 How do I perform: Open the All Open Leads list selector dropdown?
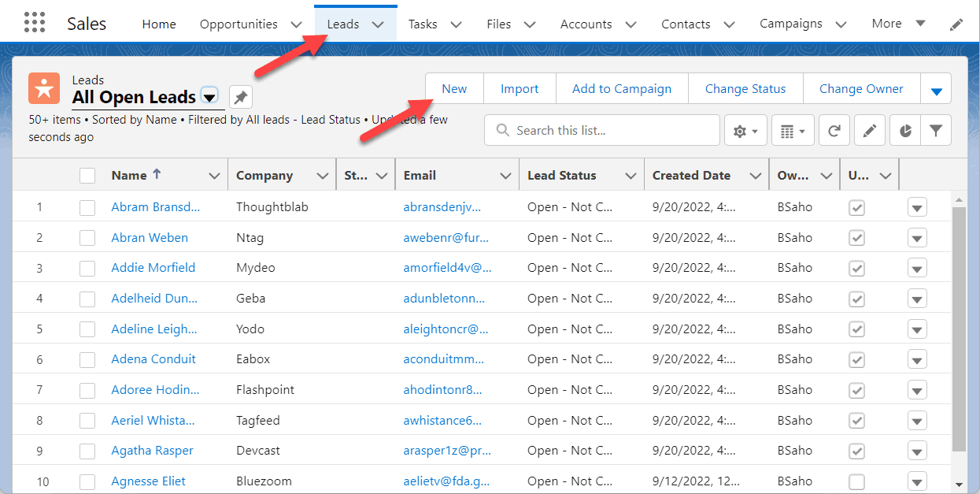pyautogui.click(x=209, y=97)
